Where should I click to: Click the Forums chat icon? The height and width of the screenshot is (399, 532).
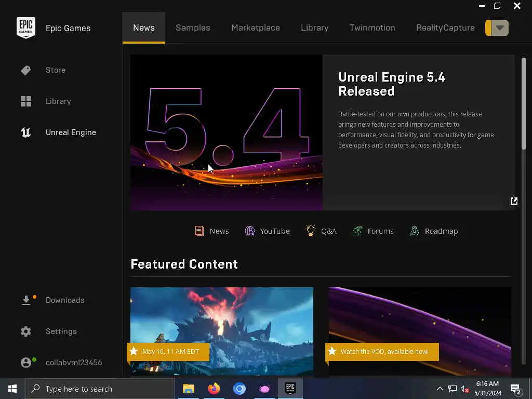[357, 231]
